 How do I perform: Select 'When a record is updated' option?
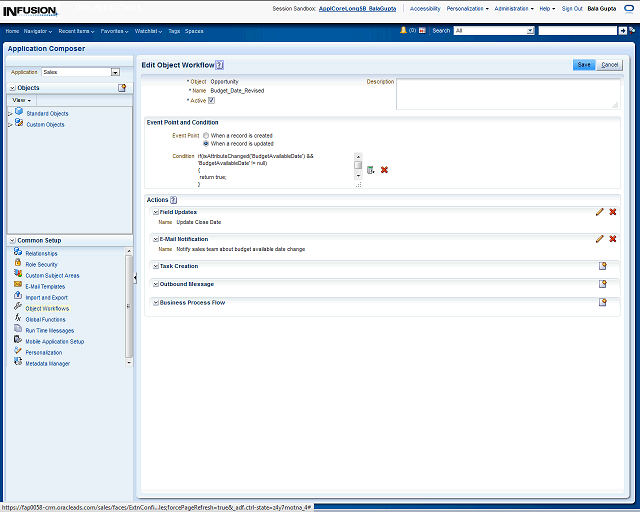coord(206,143)
